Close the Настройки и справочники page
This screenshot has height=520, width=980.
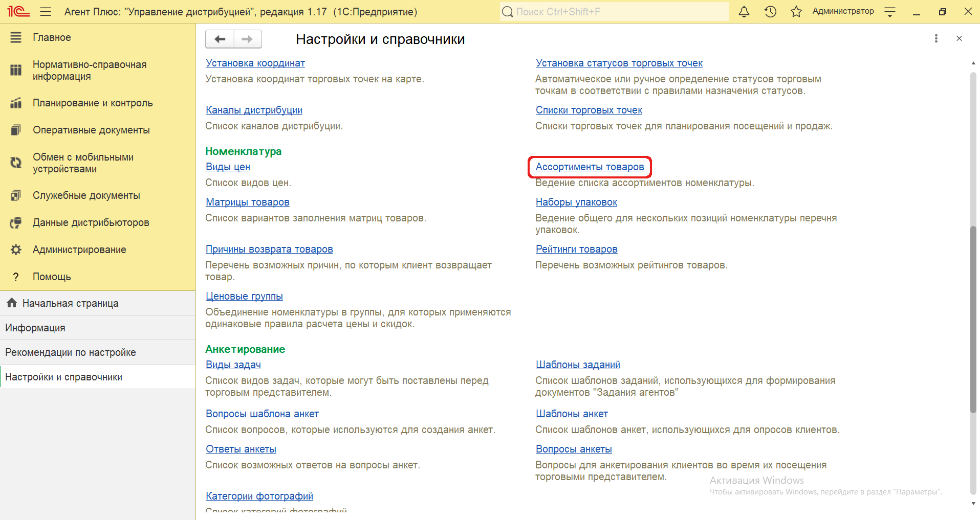point(959,38)
